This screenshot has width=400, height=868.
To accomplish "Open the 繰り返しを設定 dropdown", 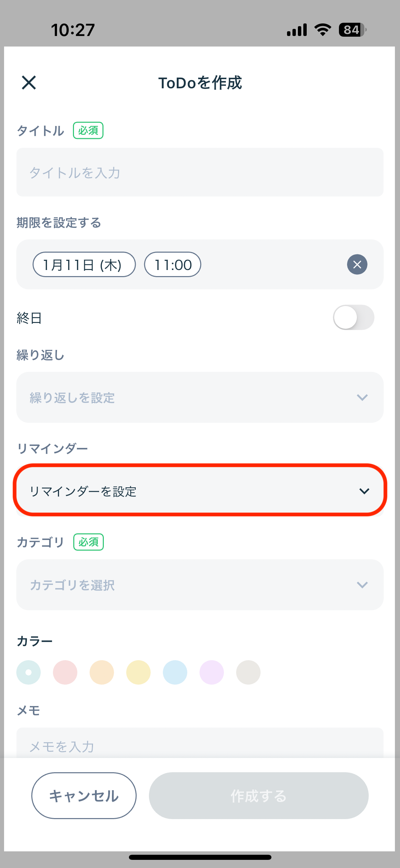I will (x=200, y=397).
